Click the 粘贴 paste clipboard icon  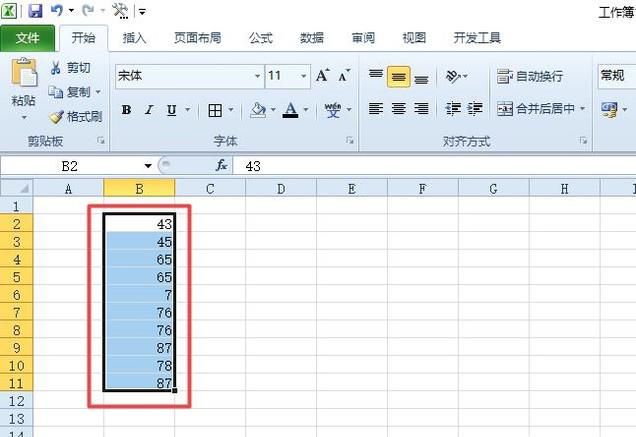24,73
